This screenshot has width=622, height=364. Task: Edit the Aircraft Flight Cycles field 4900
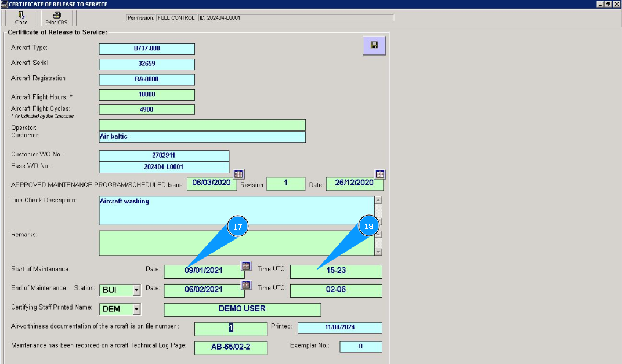pyautogui.click(x=147, y=110)
